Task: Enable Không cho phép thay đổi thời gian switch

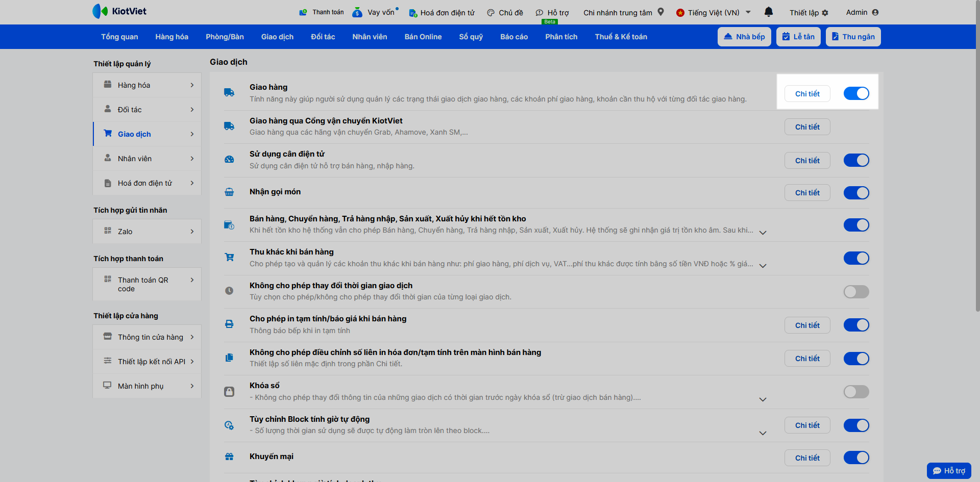Action: coord(856,292)
